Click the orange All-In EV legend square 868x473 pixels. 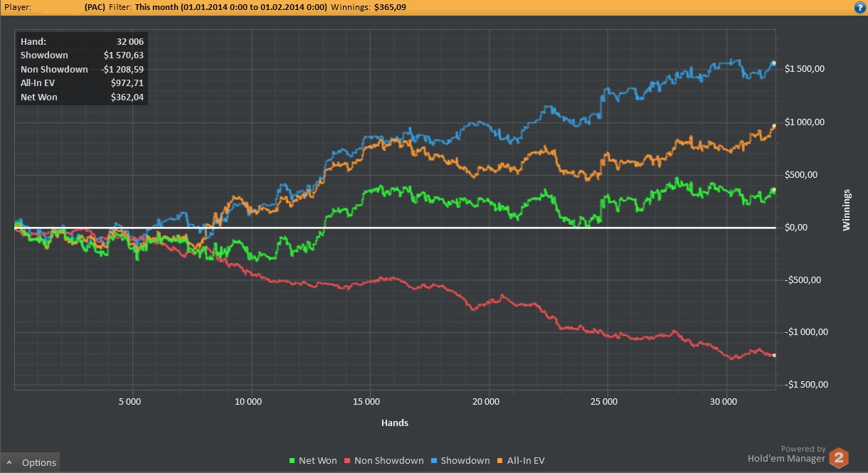tap(500, 461)
